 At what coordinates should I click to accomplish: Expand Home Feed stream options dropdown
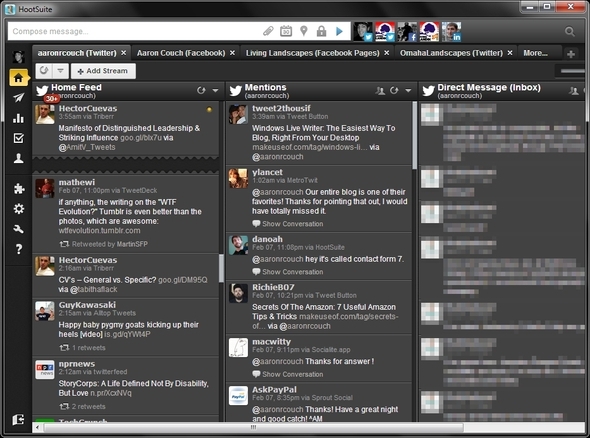pyautogui.click(x=215, y=90)
